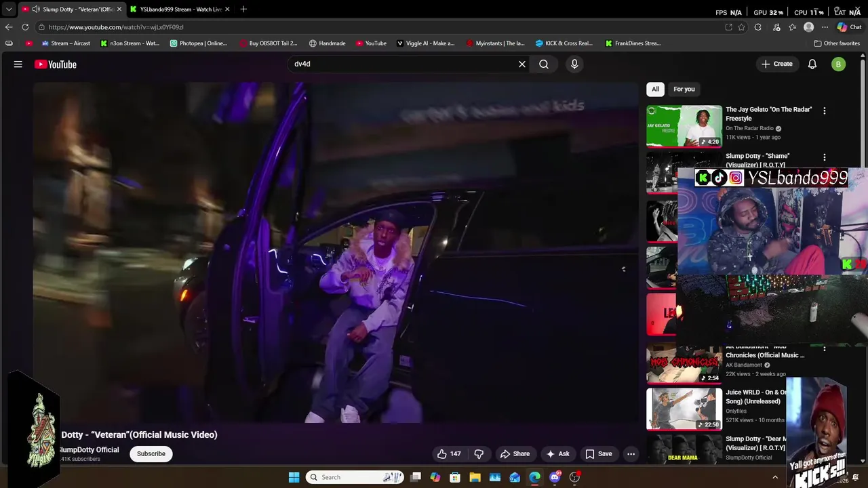Open Task View on taskbar
Screen dimensions: 868x488
(x=416, y=477)
